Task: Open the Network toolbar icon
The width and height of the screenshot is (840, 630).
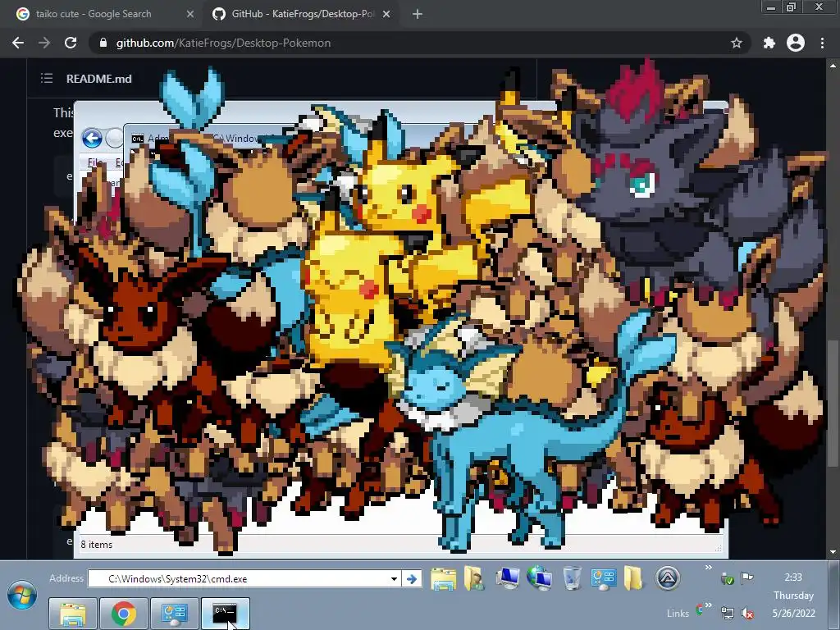Action: pyautogui.click(x=539, y=579)
